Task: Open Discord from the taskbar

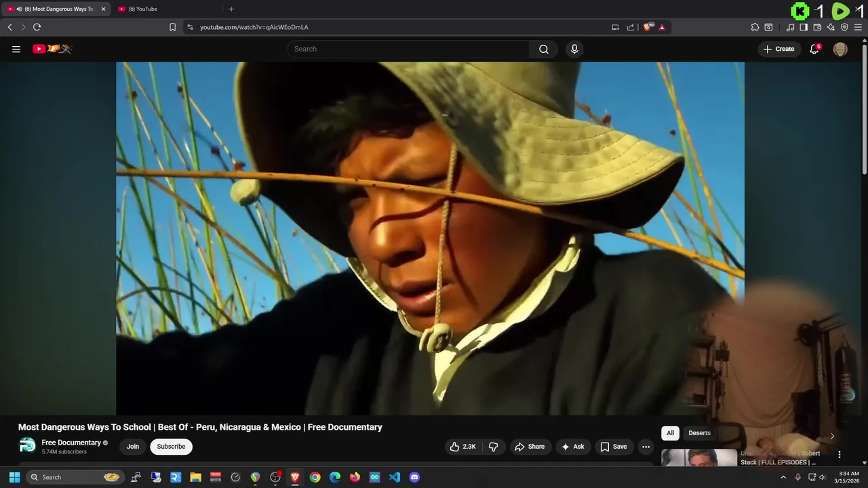Action: pos(414,477)
